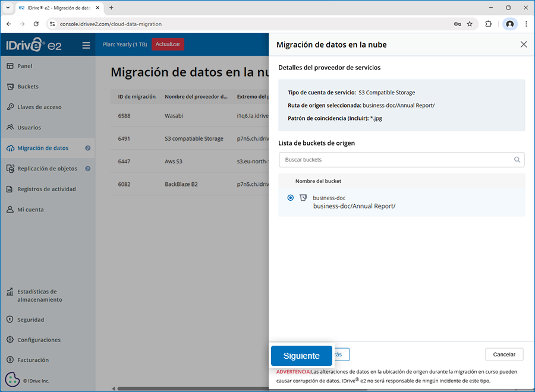Click the hamburger menu icon in header
Screen dimensions: 535x392
pyautogui.click(x=86, y=45)
